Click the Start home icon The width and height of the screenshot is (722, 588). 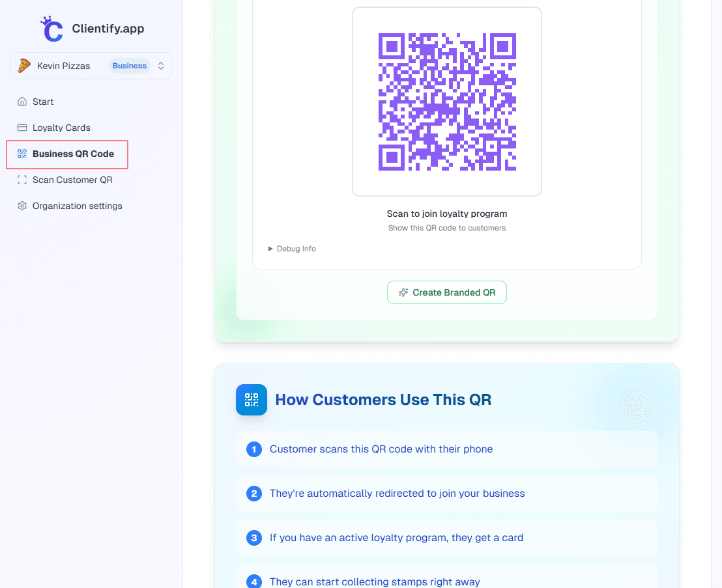pyautogui.click(x=22, y=102)
